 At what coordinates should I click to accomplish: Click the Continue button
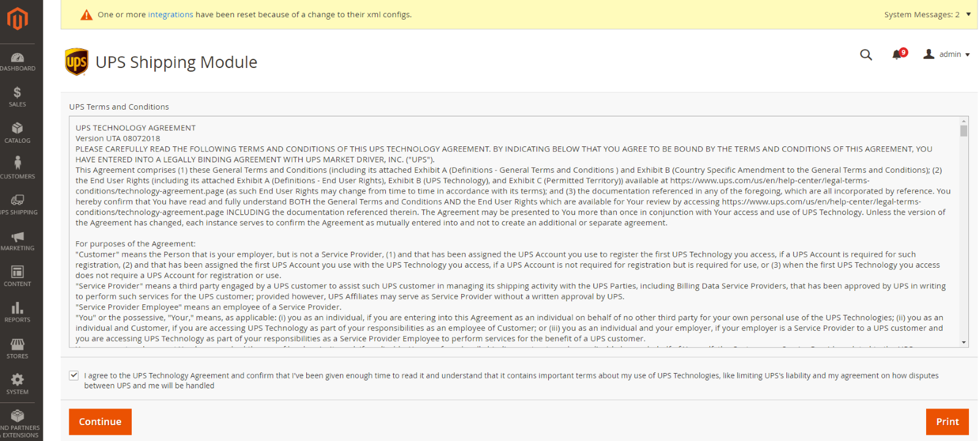pyautogui.click(x=100, y=422)
